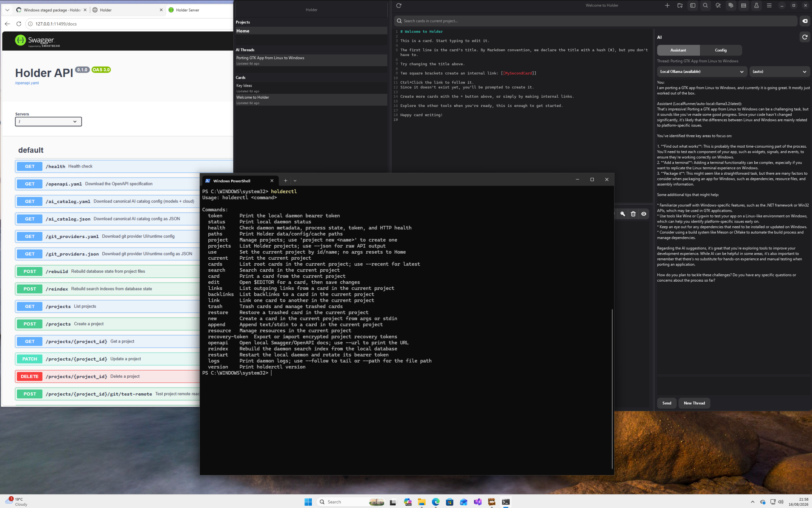Image resolution: width=812 pixels, height=508 pixels.
Task: Expand the DELETE /projects/{project_id} endpoint
Action: coord(108,376)
